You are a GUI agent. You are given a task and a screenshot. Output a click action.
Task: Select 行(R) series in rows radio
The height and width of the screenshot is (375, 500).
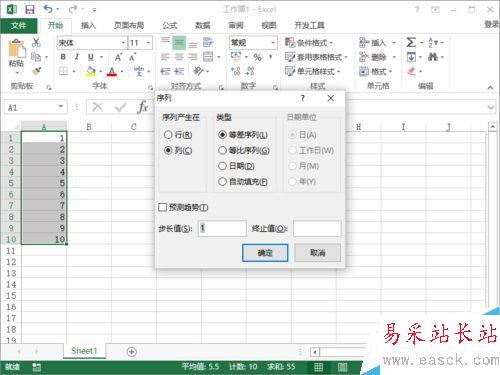(x=168, y=135)
